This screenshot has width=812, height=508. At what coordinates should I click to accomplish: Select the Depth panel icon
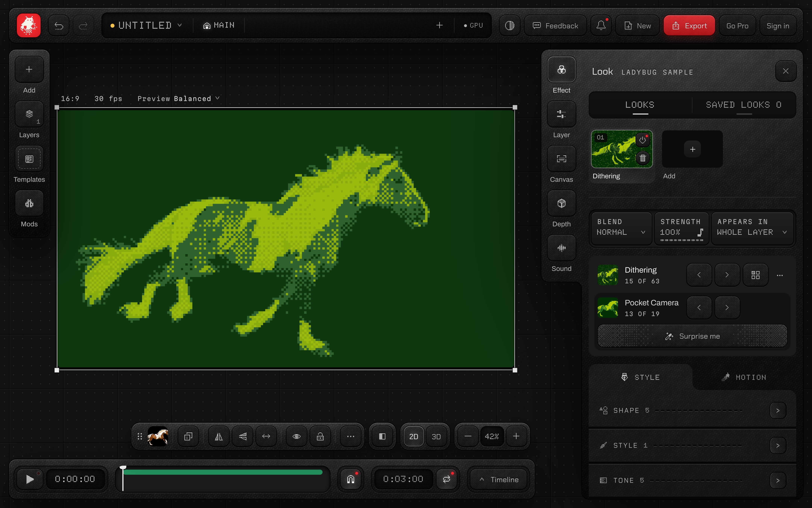561,203
